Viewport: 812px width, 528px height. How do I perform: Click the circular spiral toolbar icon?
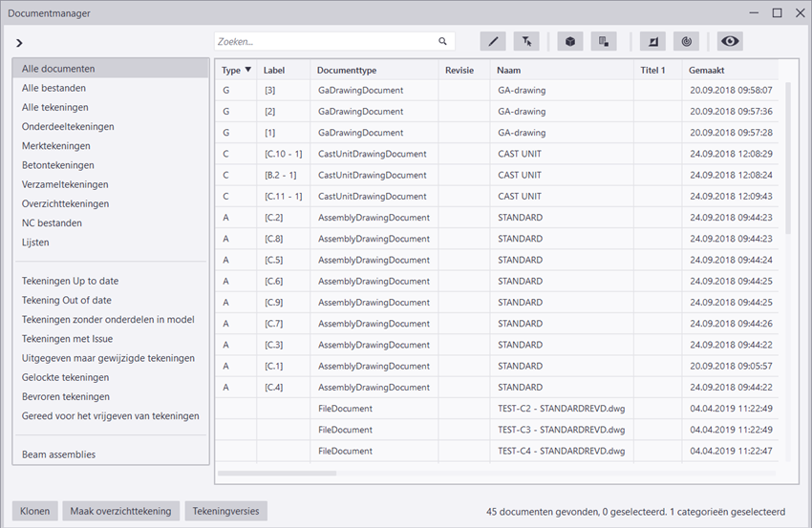[x=686, y=41]
